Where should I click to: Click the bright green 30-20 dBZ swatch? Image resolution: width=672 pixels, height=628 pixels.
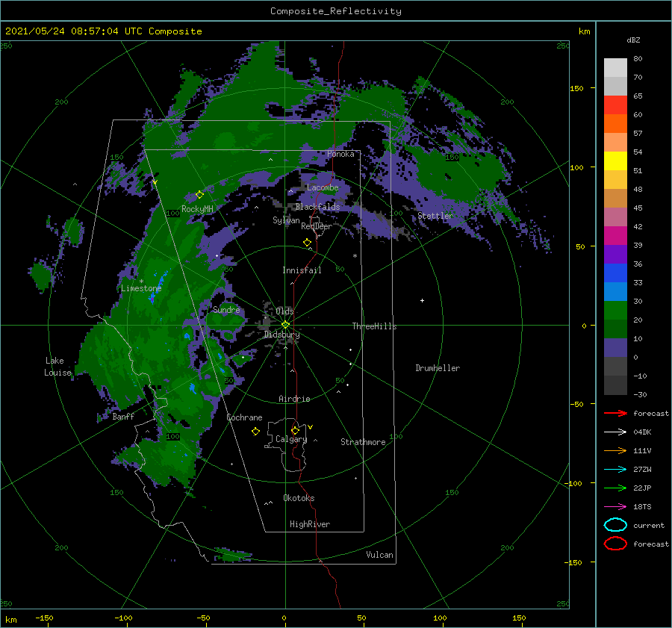pyautogui.click(x=615, y=311)
